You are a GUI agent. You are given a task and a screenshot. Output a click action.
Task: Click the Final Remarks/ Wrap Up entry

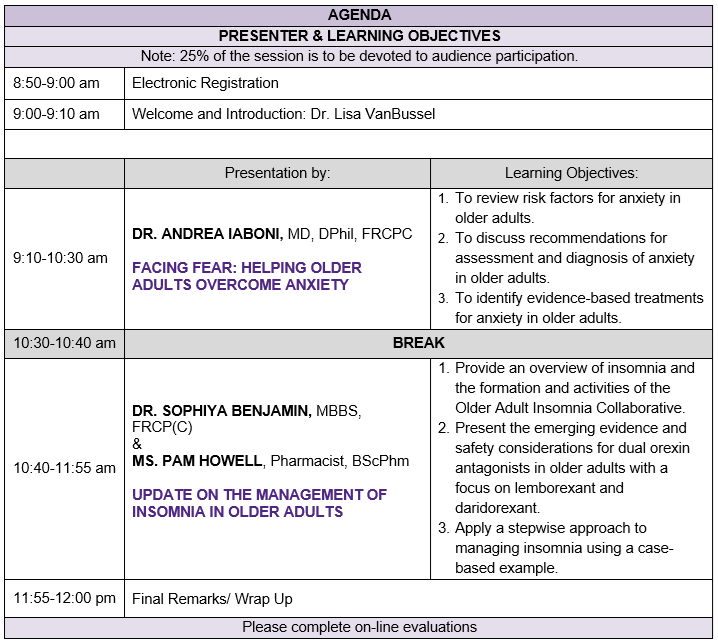pos(212,599)
